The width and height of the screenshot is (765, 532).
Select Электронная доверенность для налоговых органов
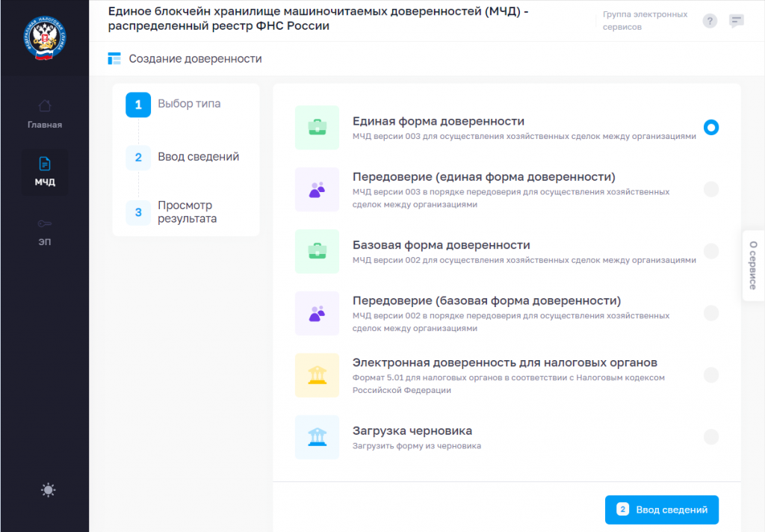pyautogui.click(x=710, y=377)
